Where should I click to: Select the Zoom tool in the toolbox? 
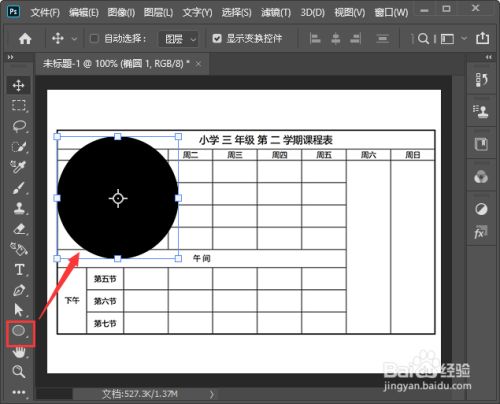tap(18, 371)
